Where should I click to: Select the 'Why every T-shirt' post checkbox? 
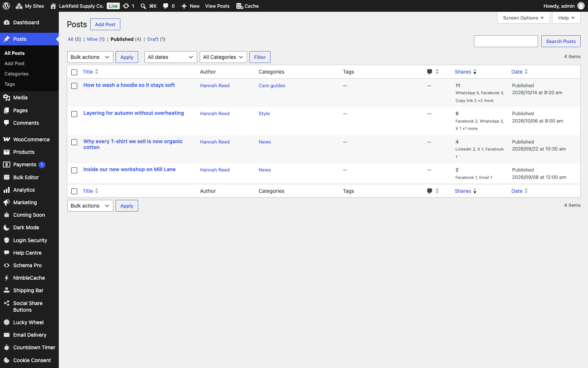click(74, 142)
